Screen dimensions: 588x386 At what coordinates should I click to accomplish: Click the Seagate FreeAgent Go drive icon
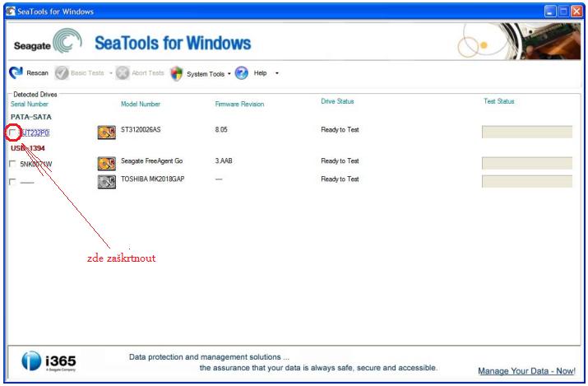pyautogui.click(x=107, y=164)
